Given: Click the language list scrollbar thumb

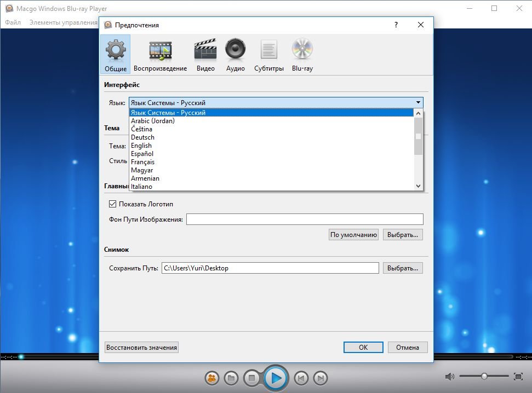Looking at the screenshot, I should click(418, 136).
